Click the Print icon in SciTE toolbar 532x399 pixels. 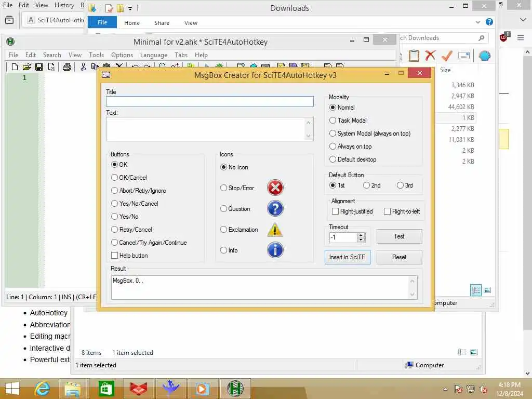(67, 67)
